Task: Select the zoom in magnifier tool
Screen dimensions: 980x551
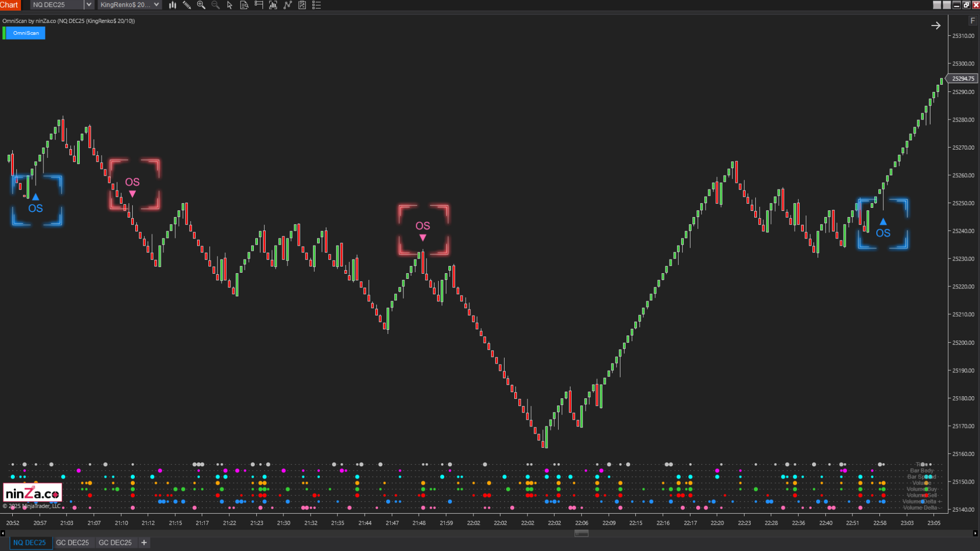Action: tap(201, 5)
